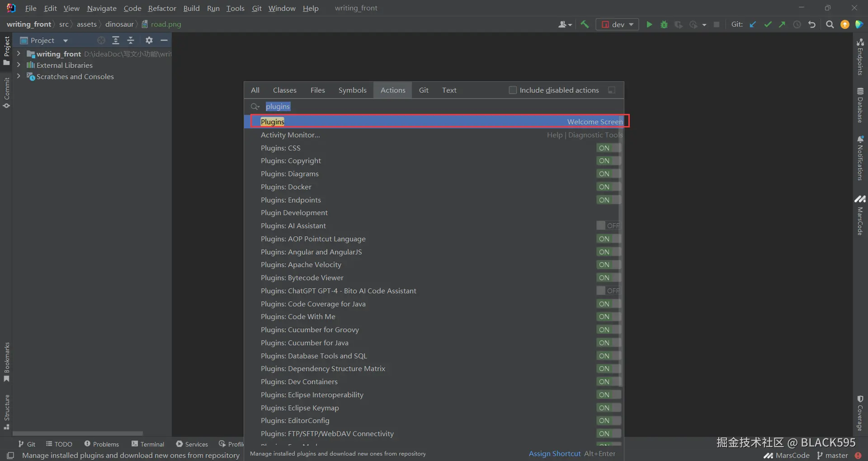Open Git history with the clock icon

click(x=797, y=24)
